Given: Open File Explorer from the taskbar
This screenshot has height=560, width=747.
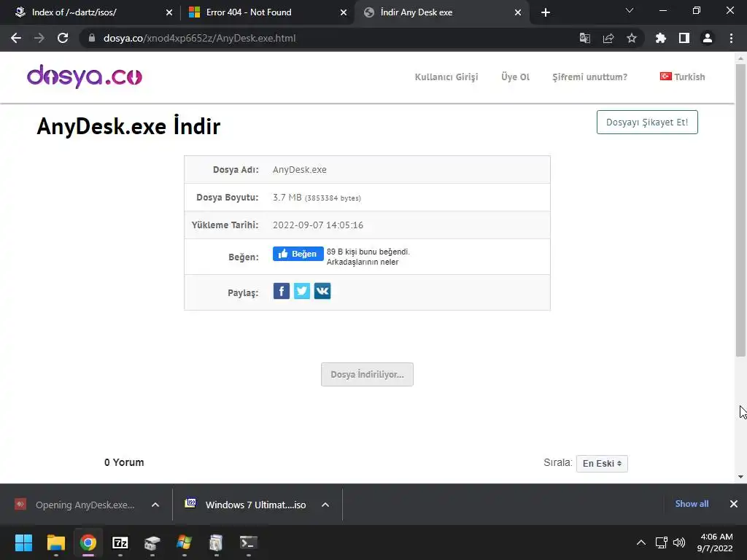Looking at the screenshot, I should point(55,542).
